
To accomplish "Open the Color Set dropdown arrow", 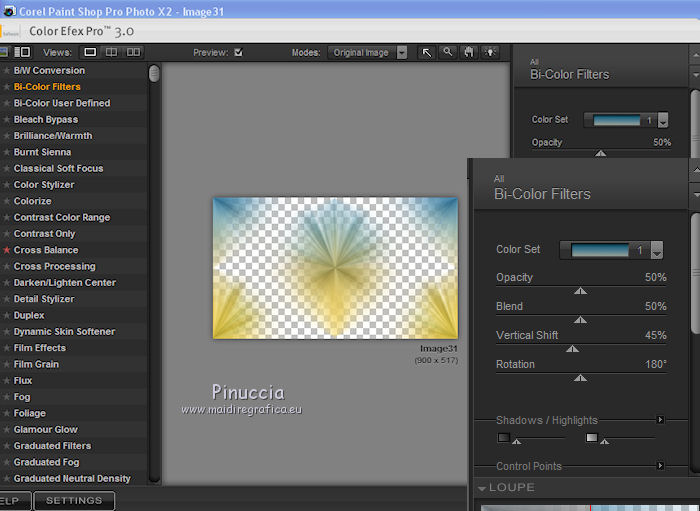I will (x=657, y=250).
